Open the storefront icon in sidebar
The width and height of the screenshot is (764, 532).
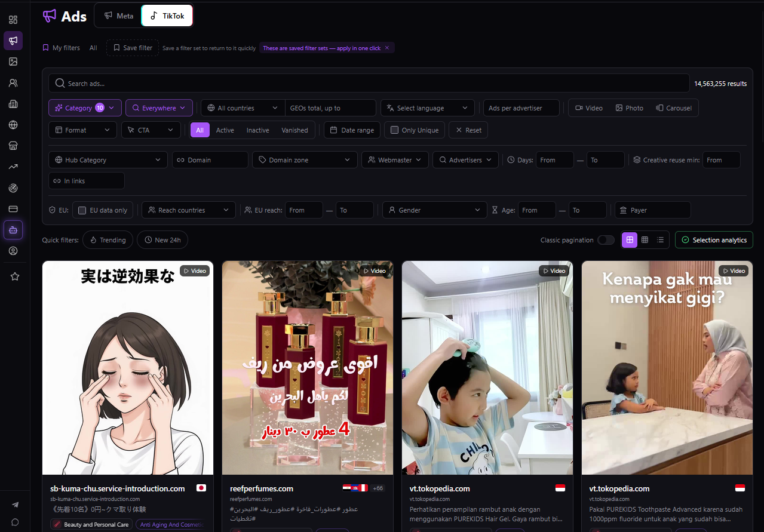pyautogui.click(x=13, y=146)
